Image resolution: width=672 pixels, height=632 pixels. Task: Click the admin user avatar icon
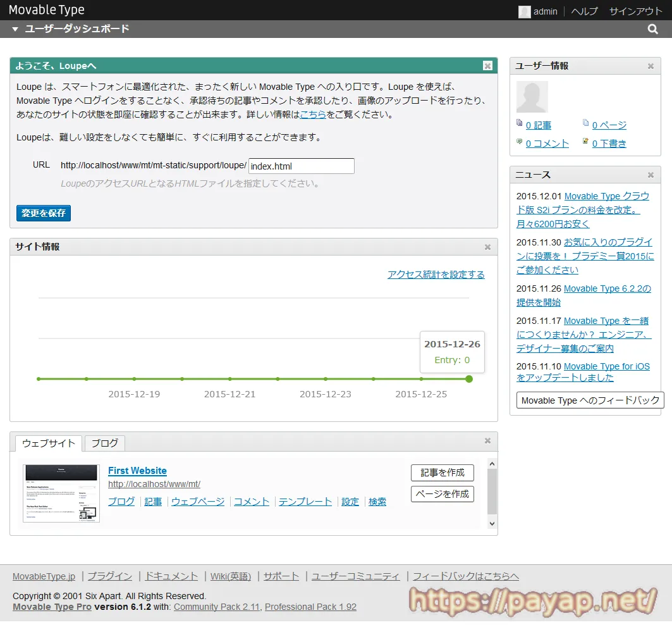tap(524, 11)
